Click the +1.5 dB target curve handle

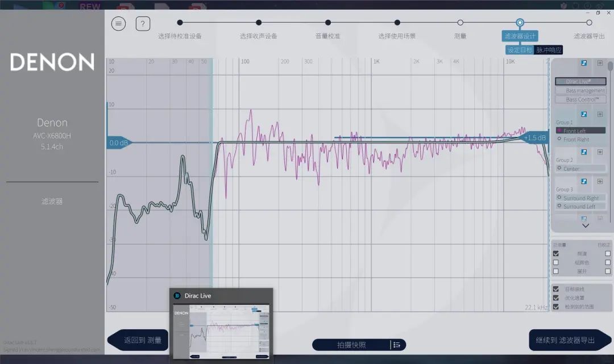click(534, 137)
